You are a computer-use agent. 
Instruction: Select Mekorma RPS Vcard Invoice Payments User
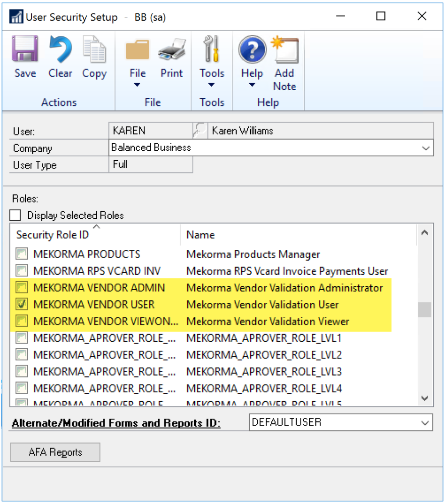(288, 271)
